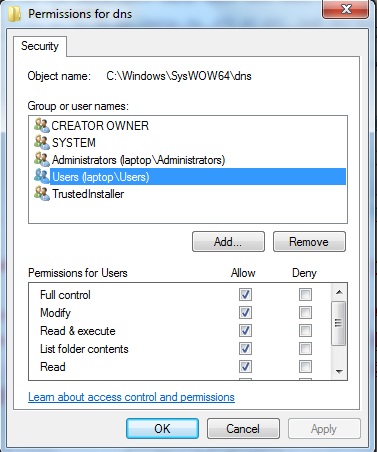Click the Administrators group icon
The width and height of the screenshot is (377, 452).
42,159
